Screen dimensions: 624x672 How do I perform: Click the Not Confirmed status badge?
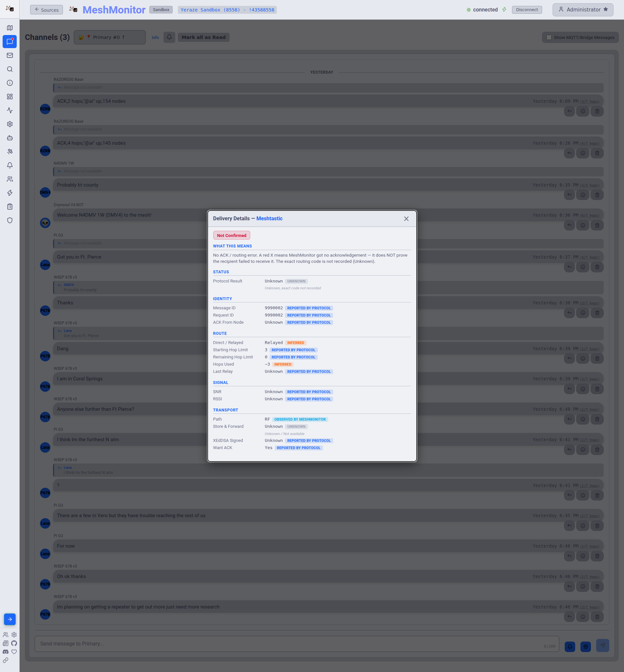232,235
